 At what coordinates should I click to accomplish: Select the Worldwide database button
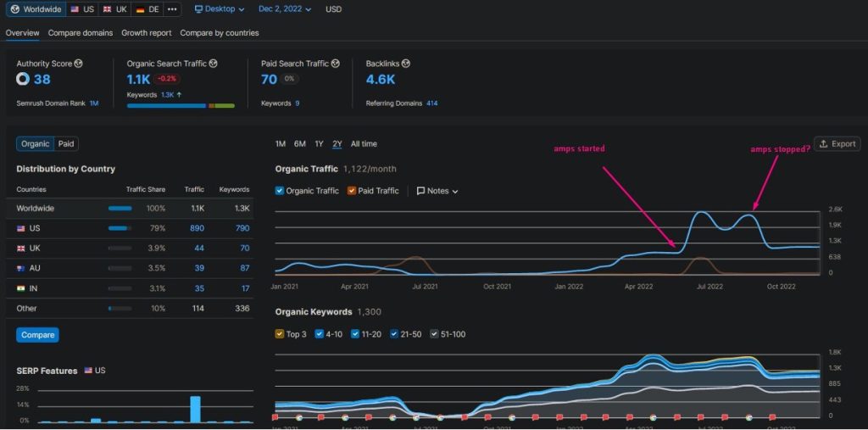(x=36, y=9)
